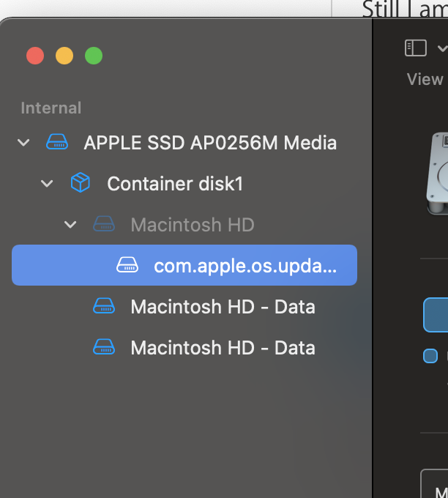Click the APPLE SSD AP0256M Media drive icon
The height and width of the screenshot is (498, 448).
tap(57, 142)
